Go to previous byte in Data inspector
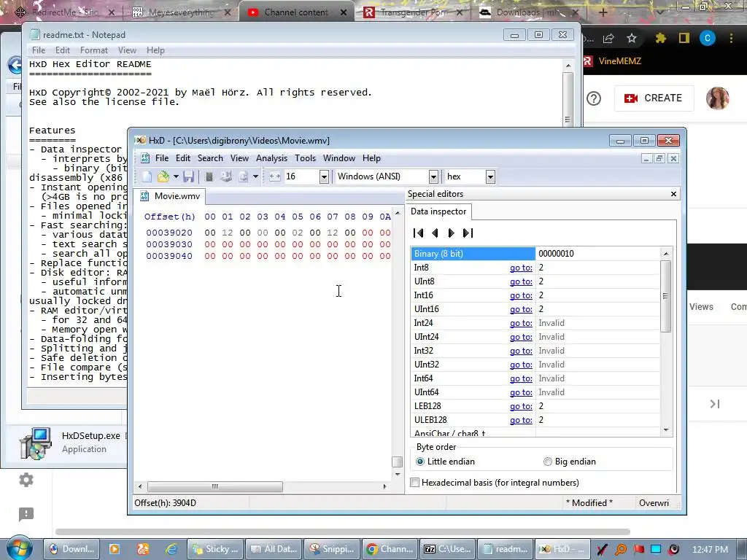Image resolution: width=747 pixels, height=560 pixels. [x=435, y=233]
